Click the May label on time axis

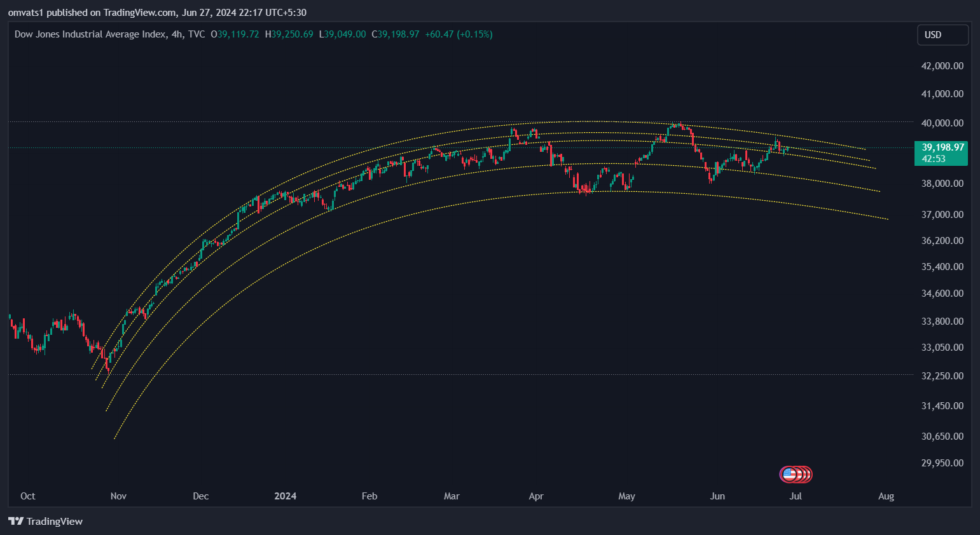(x=627, y=496)
